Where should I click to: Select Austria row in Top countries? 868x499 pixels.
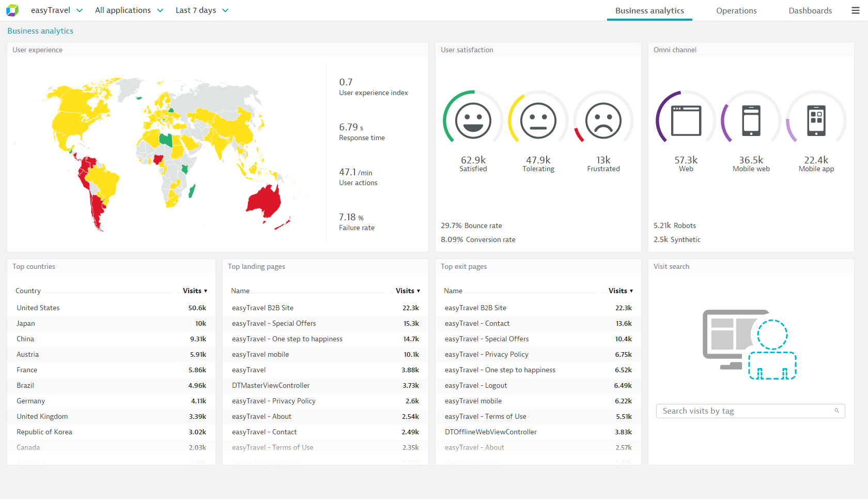111,354
